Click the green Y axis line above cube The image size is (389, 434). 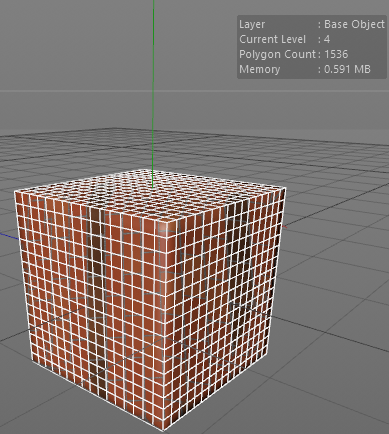153,83
